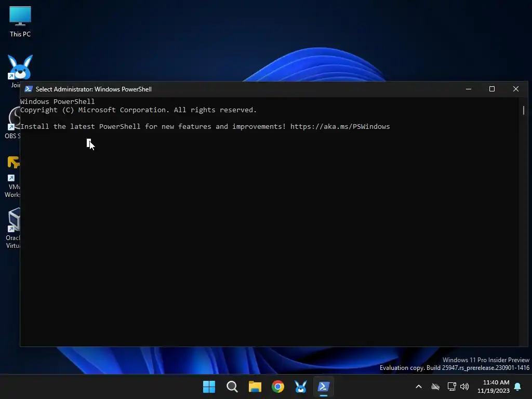Select the VMware Workstation desktop shortcut
The image size is (532, 399).
[x=13, y=177]
